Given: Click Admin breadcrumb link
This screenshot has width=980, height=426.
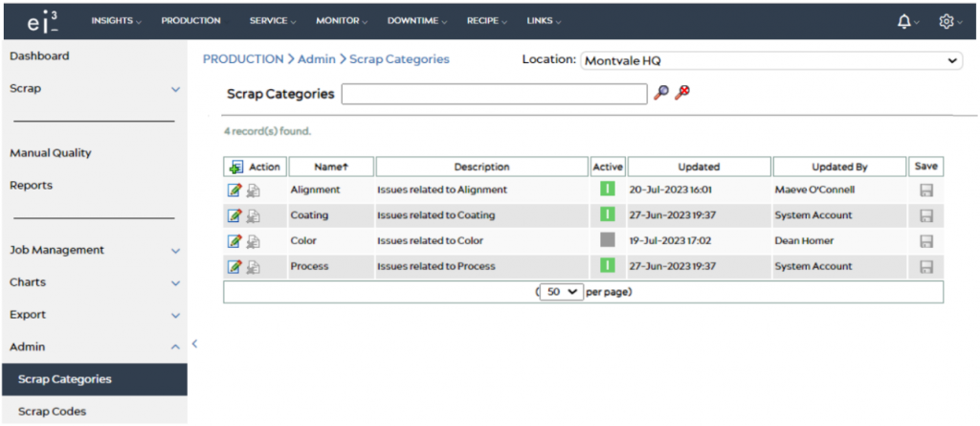Looking at the screenshot, I should 317,59.
